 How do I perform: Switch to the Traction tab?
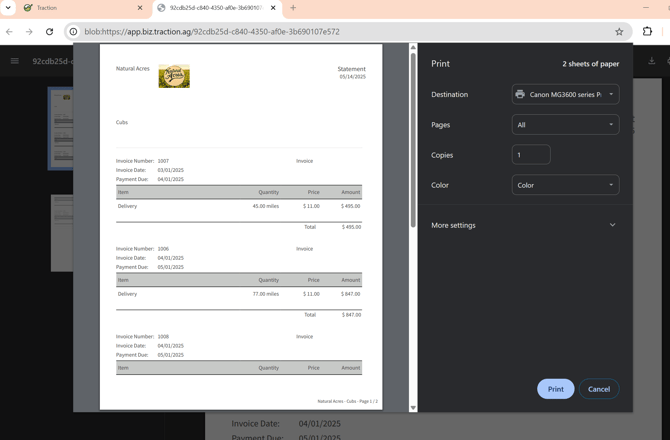tap(80, 8)
